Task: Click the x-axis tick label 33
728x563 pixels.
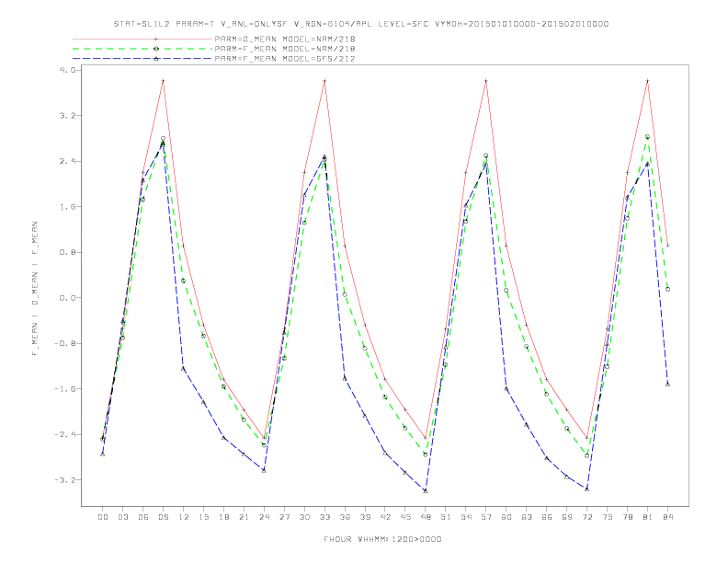Action: click(x=324, y=517)
